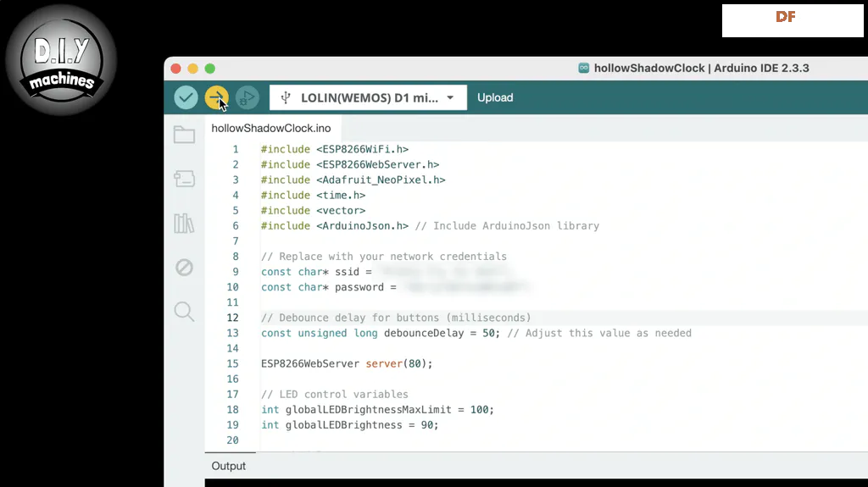Click the '#include <vector>' line

tap(314, 211)
